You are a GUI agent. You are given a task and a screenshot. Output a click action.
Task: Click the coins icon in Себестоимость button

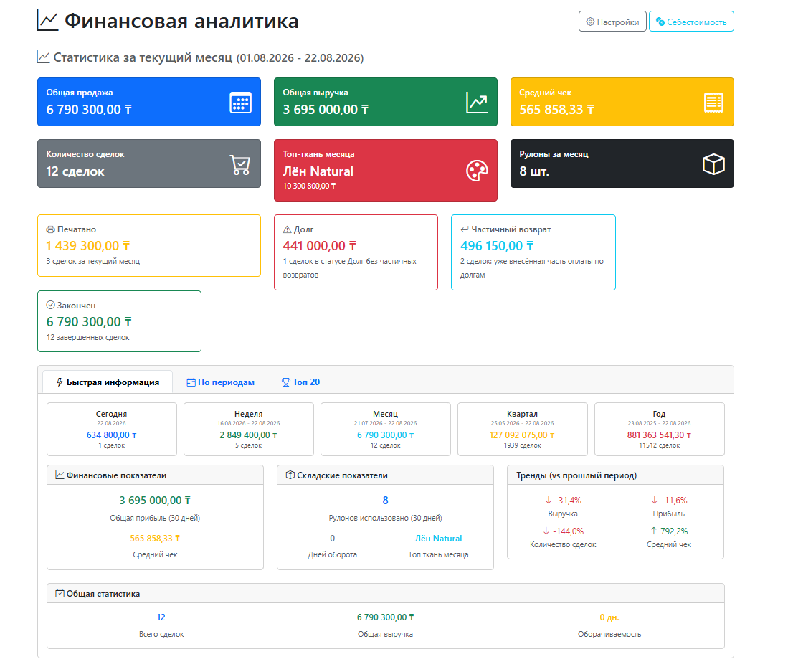(x=660, y=22)
